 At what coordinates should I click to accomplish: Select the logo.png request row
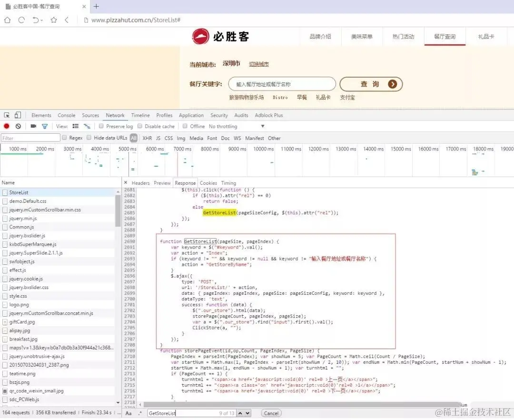[58, 305]
